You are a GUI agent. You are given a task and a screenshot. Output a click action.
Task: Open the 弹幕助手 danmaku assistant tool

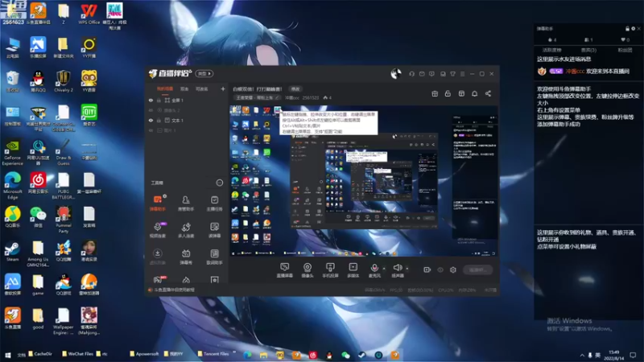pyautogui.click(x=157, y=203)
